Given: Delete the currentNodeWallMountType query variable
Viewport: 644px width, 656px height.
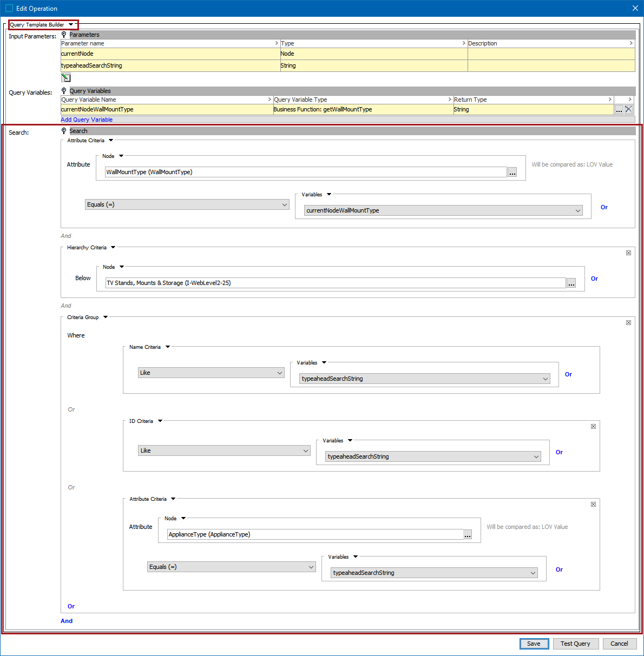Looking at the screenshot, I should tap(628, 109).
